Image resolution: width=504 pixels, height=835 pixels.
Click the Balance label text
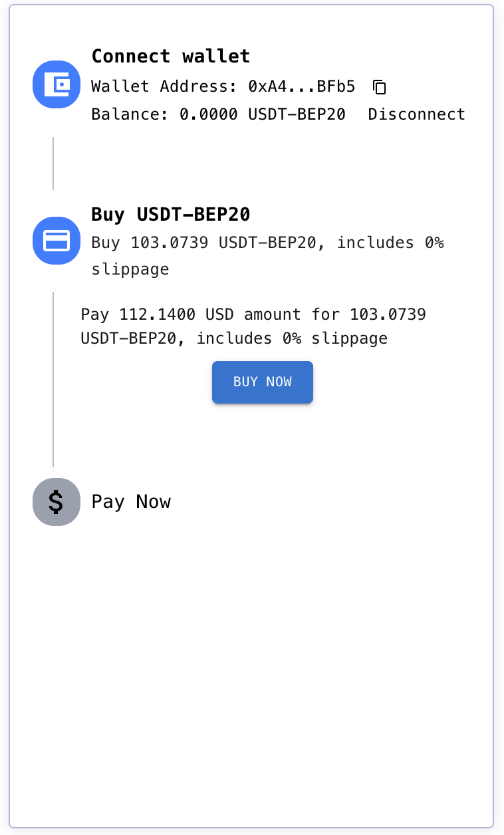tap(130, 114)
